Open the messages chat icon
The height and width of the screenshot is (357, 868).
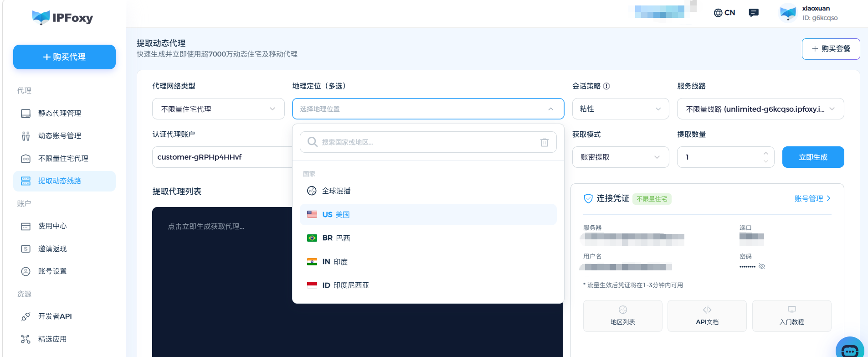coord(754,13)
